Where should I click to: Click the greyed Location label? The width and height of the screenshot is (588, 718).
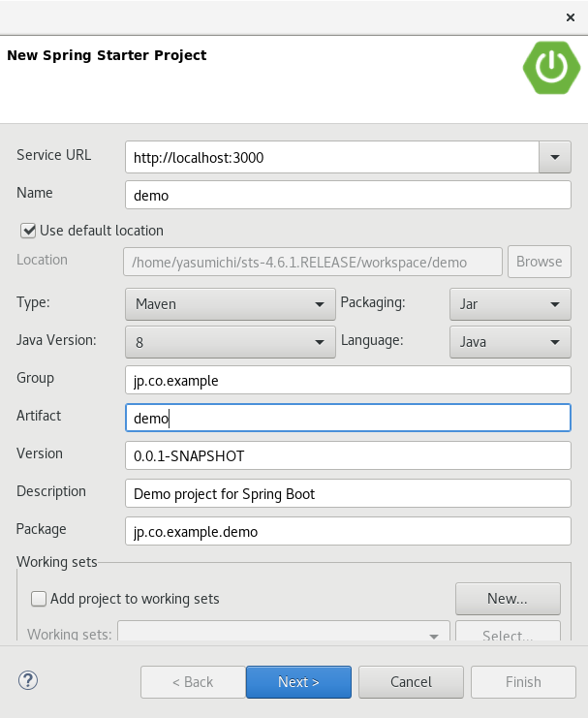(x=42, y=260)
